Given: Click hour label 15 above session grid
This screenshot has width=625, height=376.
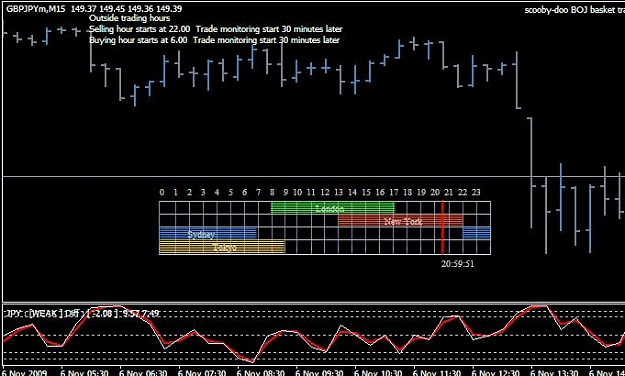Looking at the screenshot, I should [x=366, y=192].
